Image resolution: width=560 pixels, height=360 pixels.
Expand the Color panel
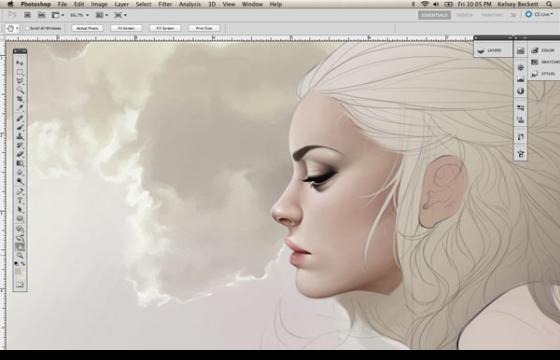[x=544, y=50]
